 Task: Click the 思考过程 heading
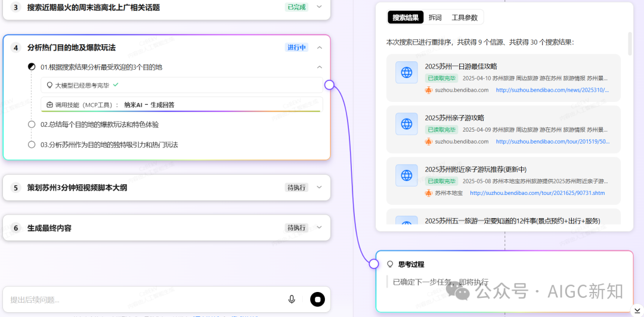point(411,264)
